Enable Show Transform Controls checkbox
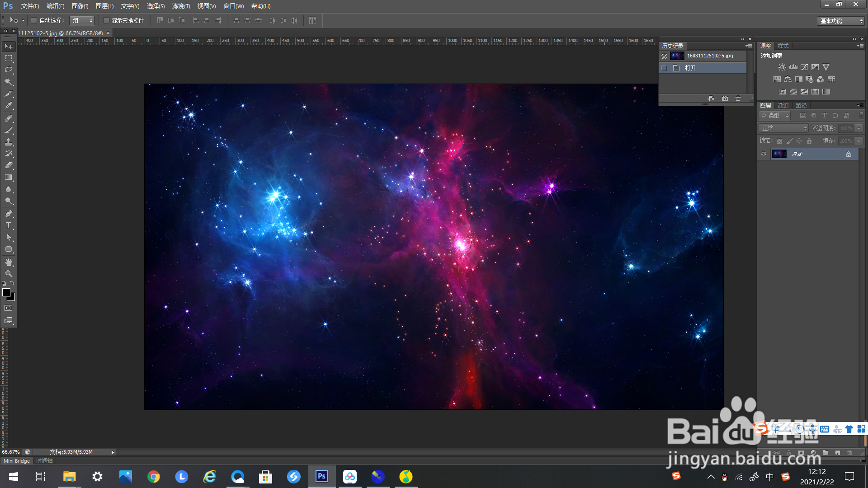The width and height of the screenshot is (868, 488). [x=106, y=20]
